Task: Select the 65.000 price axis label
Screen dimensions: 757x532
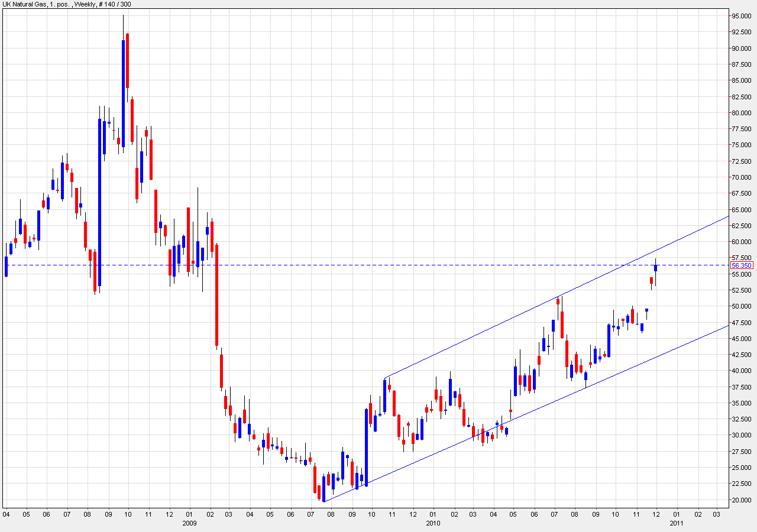Action: click(x=740, y=210)
